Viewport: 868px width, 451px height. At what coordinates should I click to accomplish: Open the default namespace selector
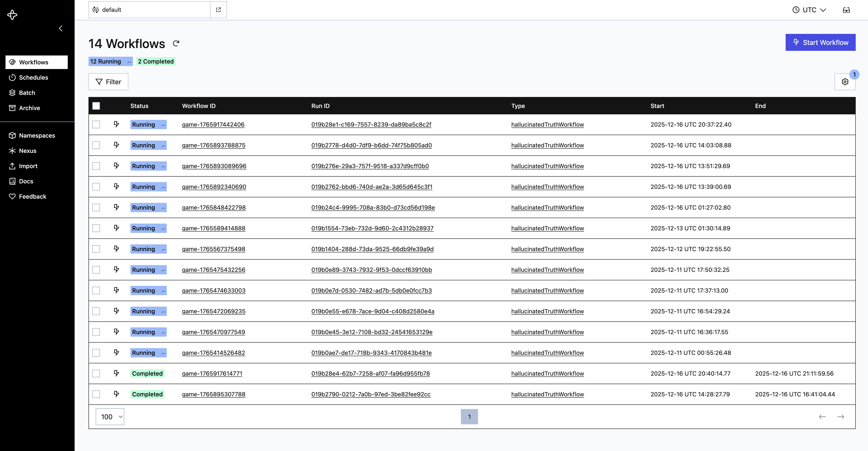149,10
